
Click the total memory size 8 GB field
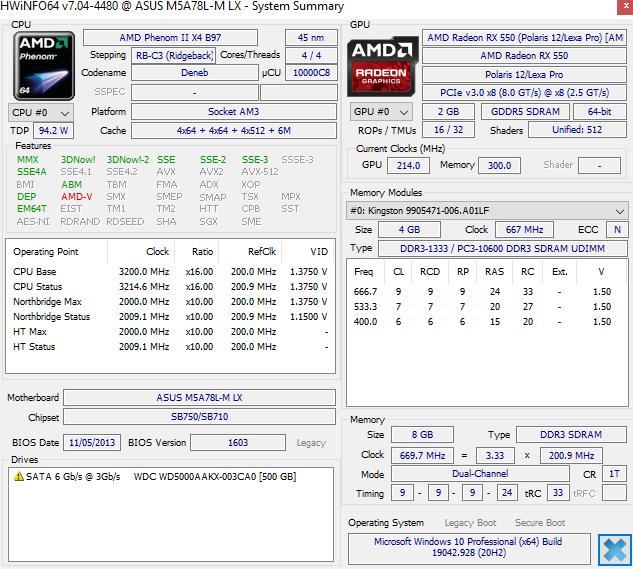click(x=422, y=435)
